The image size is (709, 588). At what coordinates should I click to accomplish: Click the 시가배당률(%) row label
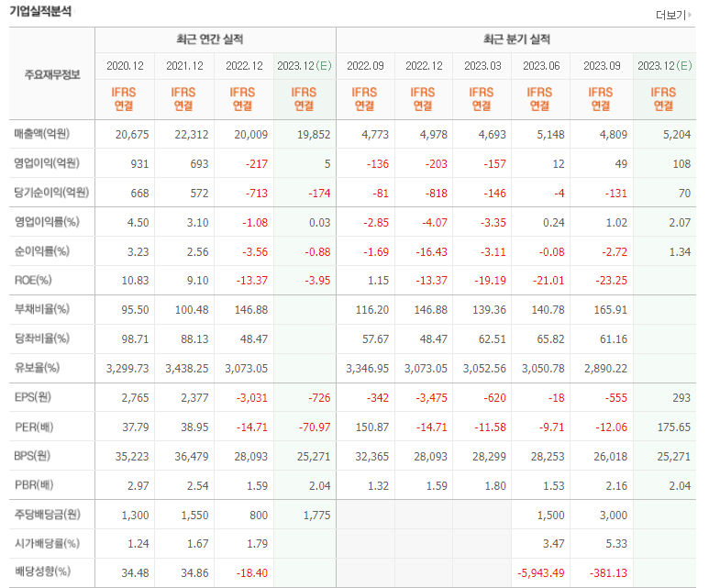tap(47, 543)
